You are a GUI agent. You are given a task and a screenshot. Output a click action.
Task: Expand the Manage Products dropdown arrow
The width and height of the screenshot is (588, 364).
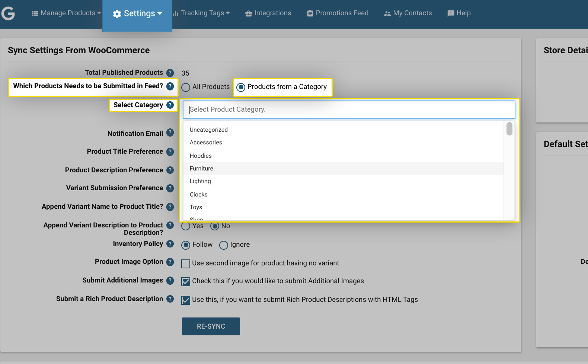pos(99,13)
